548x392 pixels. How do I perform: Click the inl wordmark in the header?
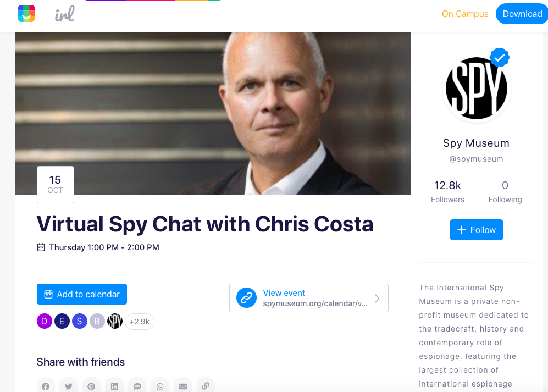(x=65, y=14)
